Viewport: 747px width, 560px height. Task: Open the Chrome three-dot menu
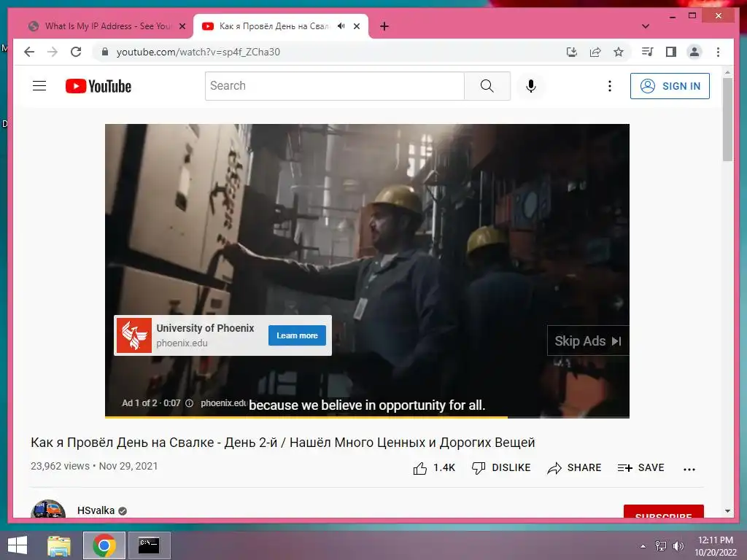point(718,52)
